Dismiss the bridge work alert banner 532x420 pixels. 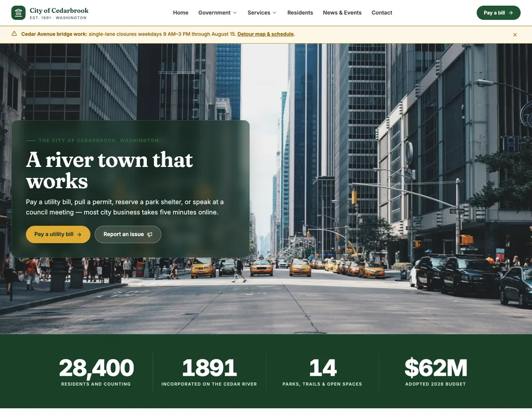pyautogui.click(x=514, y=35)
